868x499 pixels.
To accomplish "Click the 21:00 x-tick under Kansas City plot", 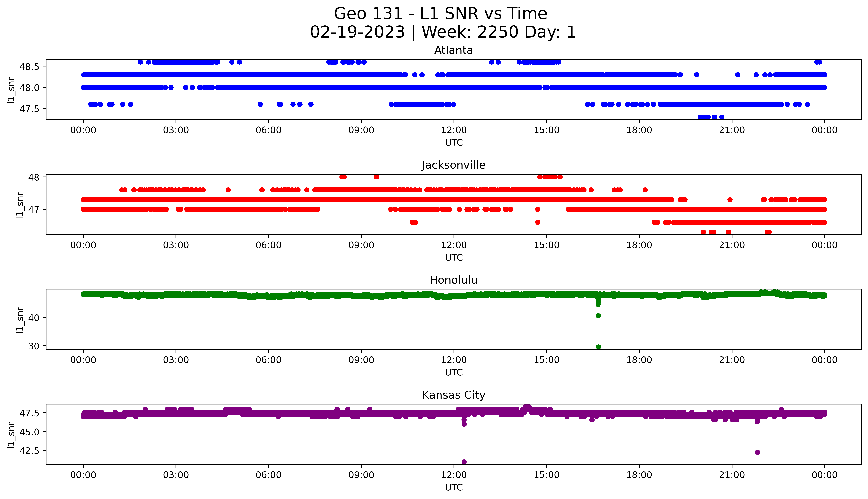I will [732, 475].
